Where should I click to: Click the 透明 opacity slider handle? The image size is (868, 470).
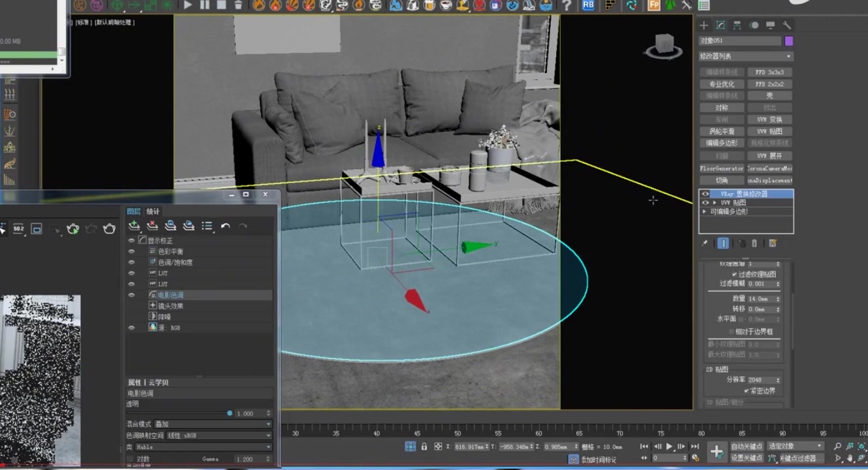230,413
